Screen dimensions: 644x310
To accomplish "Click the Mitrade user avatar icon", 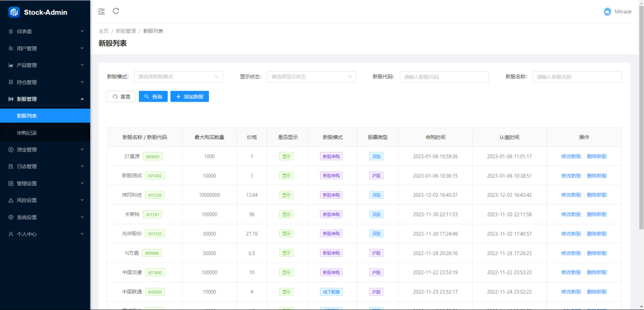I will tap(607, 12).
